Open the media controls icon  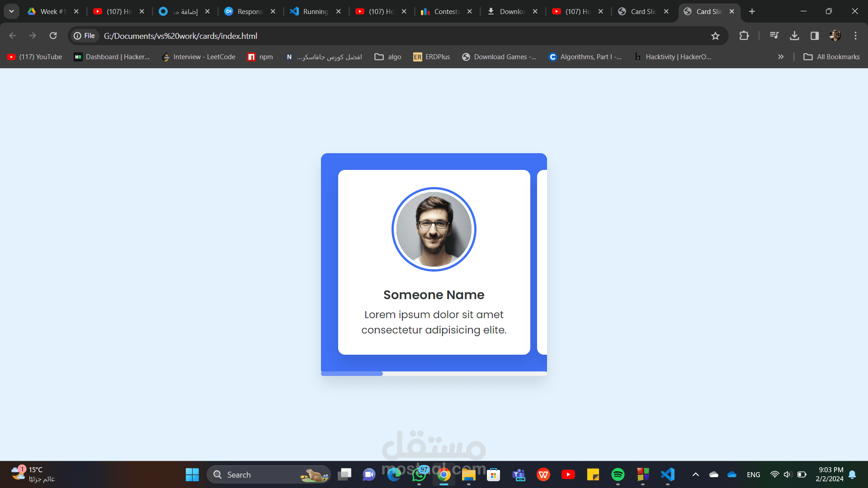pos(774,36)
